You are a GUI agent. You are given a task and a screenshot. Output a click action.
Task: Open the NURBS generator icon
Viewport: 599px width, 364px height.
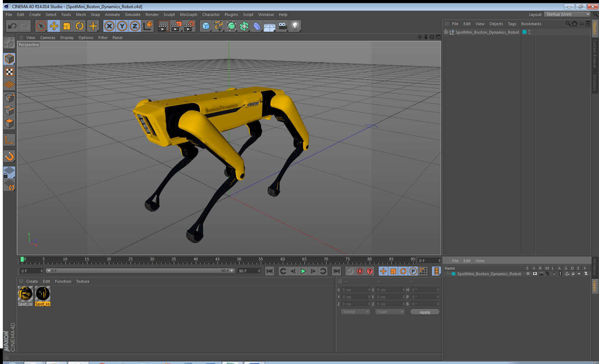pyautogui.click(x=231, y=26)
